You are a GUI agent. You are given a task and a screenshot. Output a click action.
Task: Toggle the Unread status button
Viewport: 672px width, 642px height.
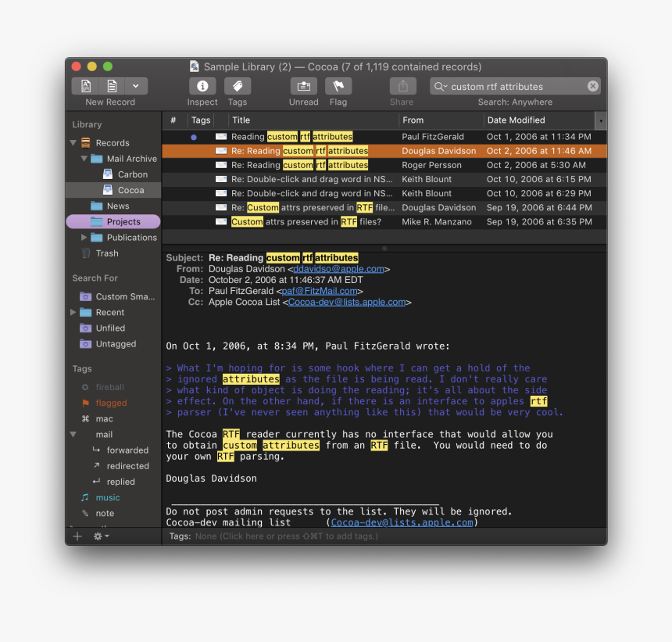click(x=304, y=86)
